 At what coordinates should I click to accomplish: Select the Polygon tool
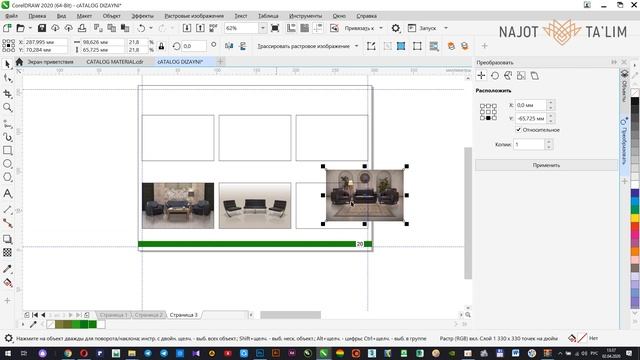point(7,177)
